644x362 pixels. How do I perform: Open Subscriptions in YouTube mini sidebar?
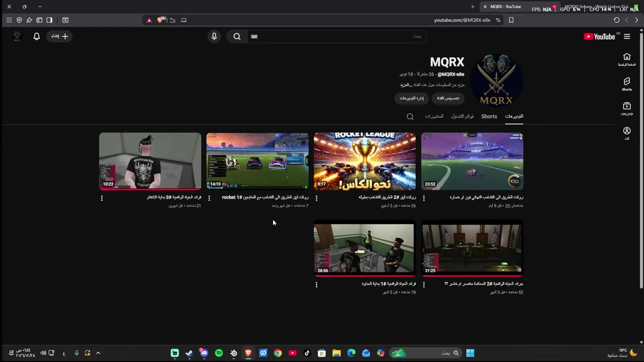click(x=627, y=109)
